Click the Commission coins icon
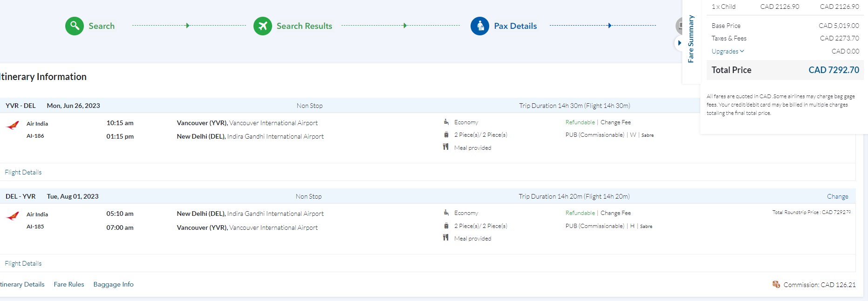The width and height of the screenshot is (868, 301). (x=776, y=284)
